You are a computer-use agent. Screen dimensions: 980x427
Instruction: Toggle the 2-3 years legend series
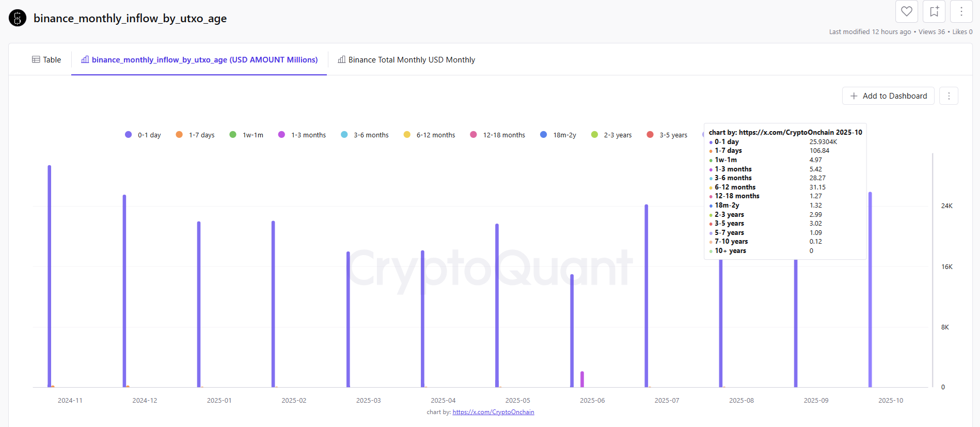point(611,135)
